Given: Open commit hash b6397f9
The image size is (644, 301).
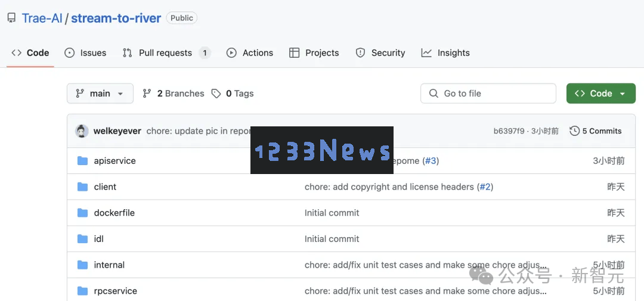Looking at the screenshot, I should [509, 131].
